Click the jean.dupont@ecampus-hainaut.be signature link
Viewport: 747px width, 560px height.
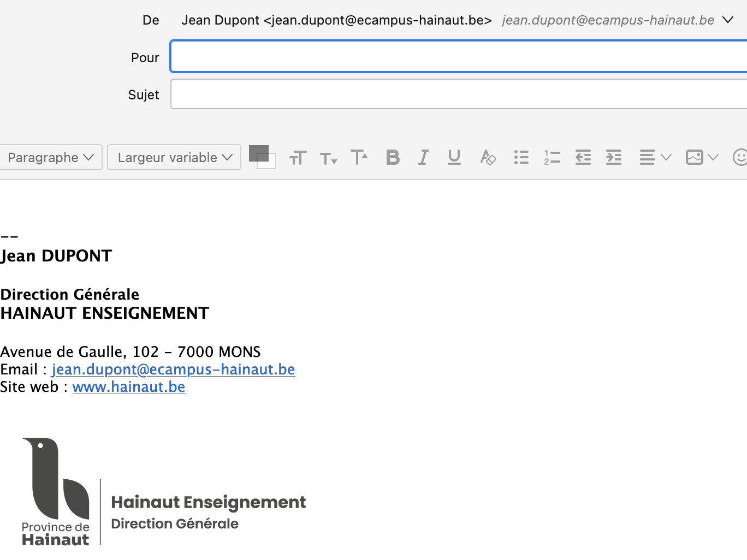pyautogui.click(x=173, y=370)
